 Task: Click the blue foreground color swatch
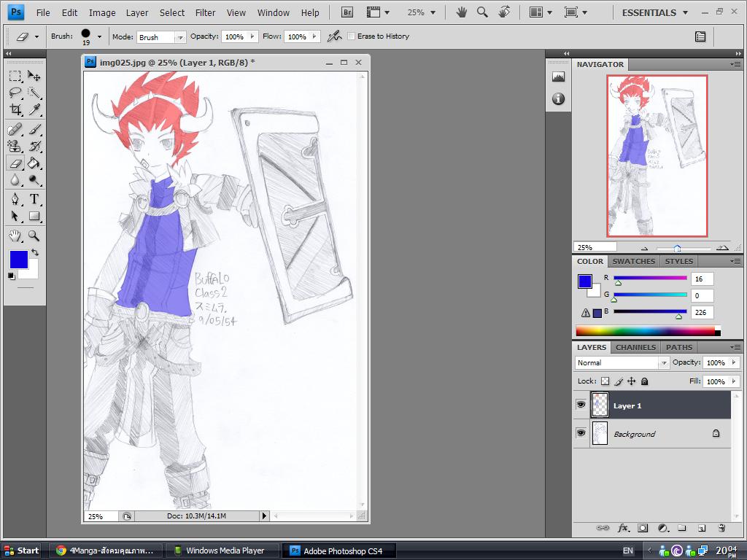[x=18, y=259]
